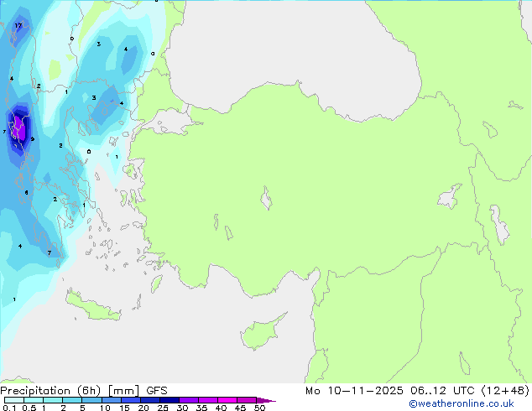Viewport: 532px width, 411px height.
Task: Select the 5–10 mm legend color box
Action: click(91, 400)
